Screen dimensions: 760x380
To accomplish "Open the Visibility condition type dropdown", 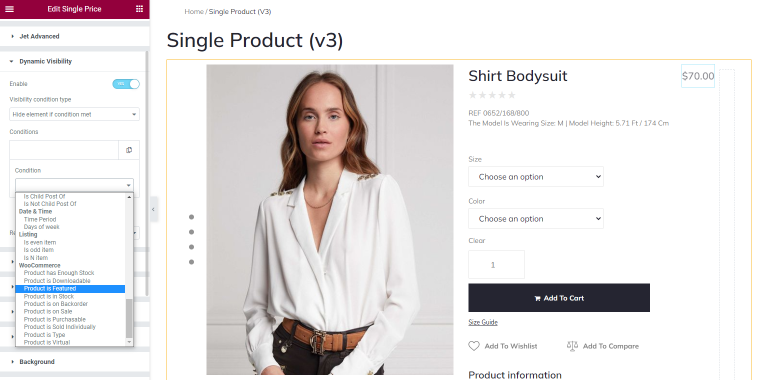I will [x=75, y=114].
